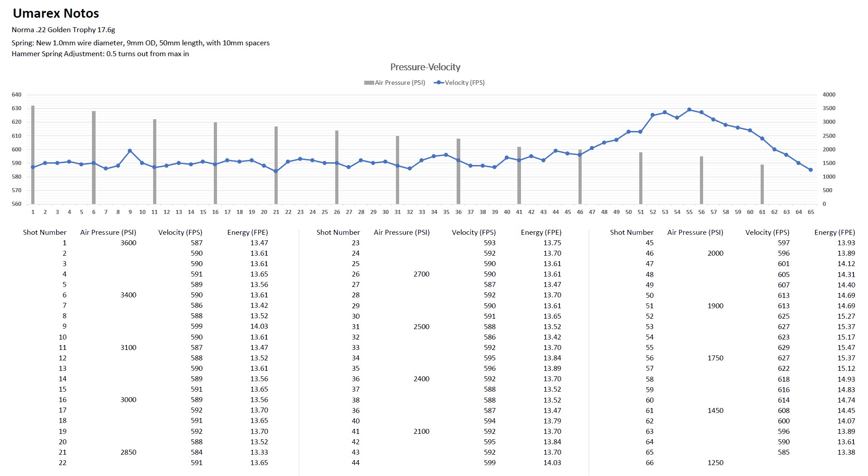Click energy value 15.27 for shot 52

846,316
